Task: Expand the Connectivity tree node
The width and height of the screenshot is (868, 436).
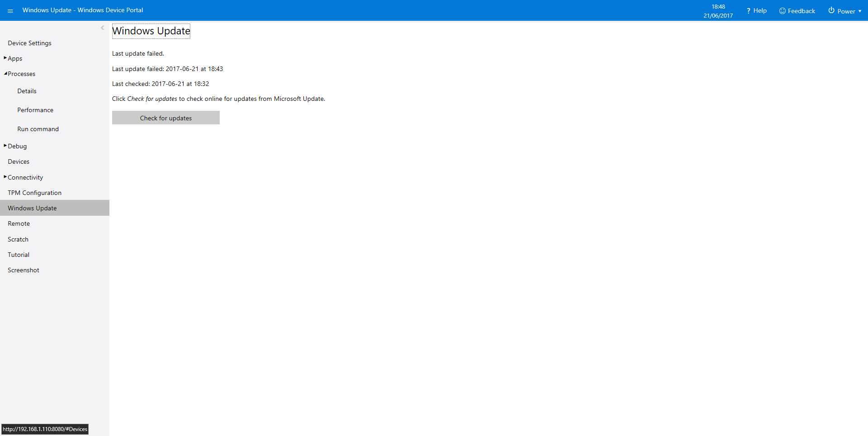Action: pos(5,177)
